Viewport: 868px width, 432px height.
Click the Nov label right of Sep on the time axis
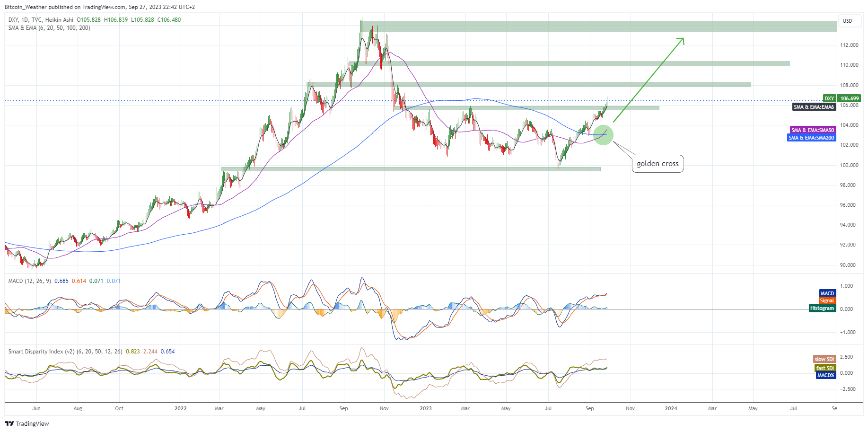(630, 408)
